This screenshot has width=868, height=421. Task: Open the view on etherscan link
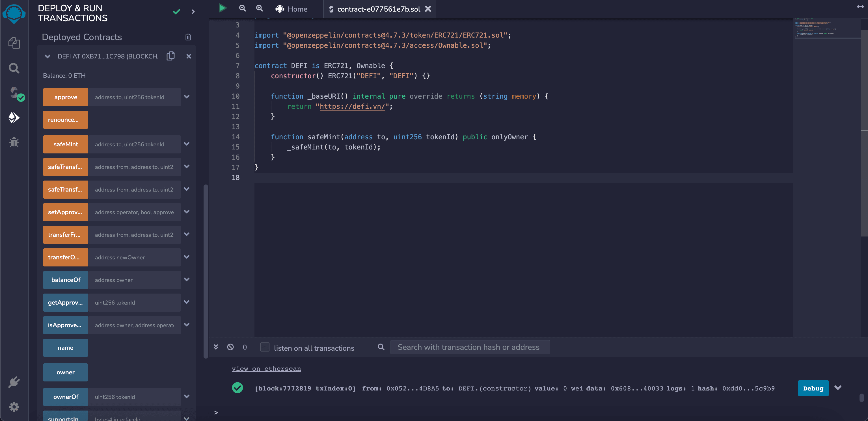click(x=266, y=368)
